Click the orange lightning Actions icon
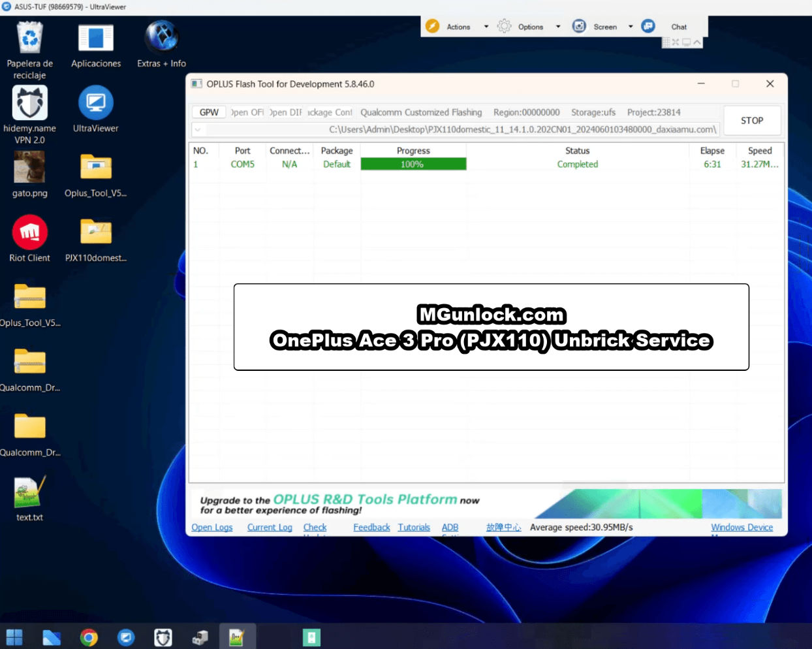Screen dimensions: 812x649 click(x=432, y=26)
